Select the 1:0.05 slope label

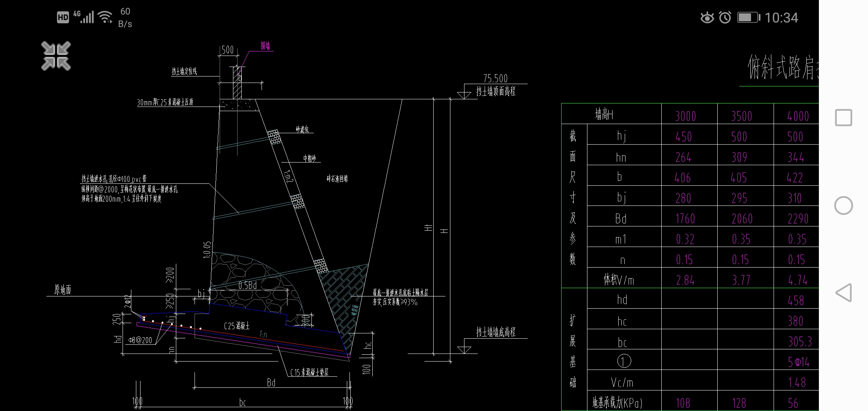[207, 250]
